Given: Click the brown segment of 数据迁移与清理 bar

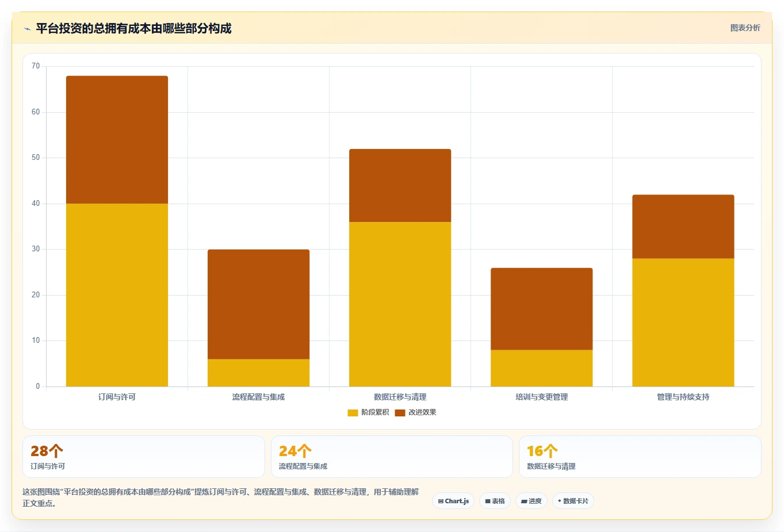Looking at the screenshot, I should pos(400,186).
